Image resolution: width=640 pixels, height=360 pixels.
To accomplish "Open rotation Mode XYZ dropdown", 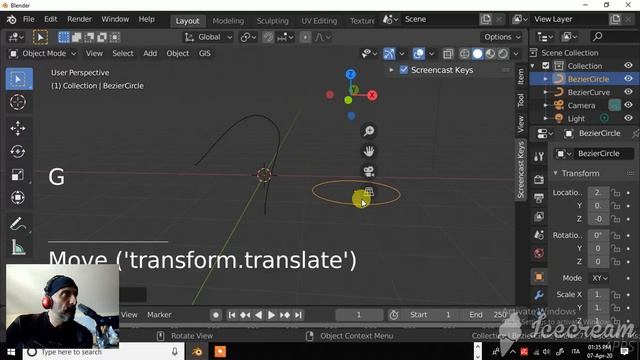I will point(600,278).
